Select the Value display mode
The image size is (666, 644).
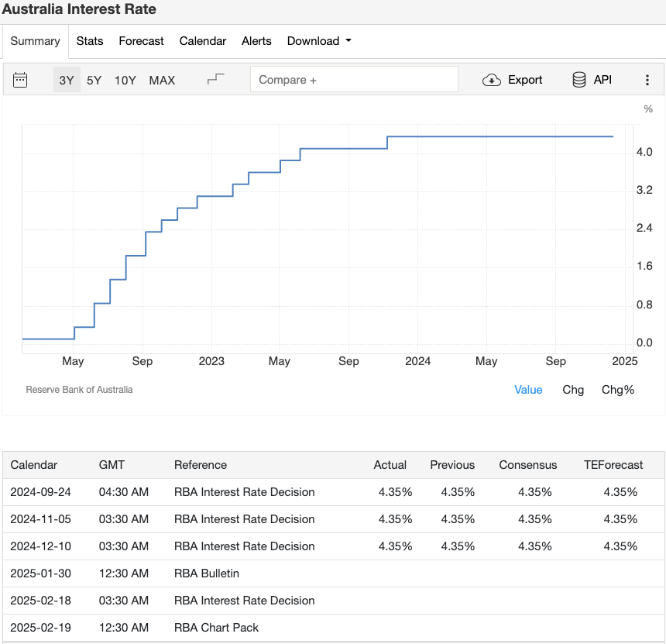click(528, 390)
